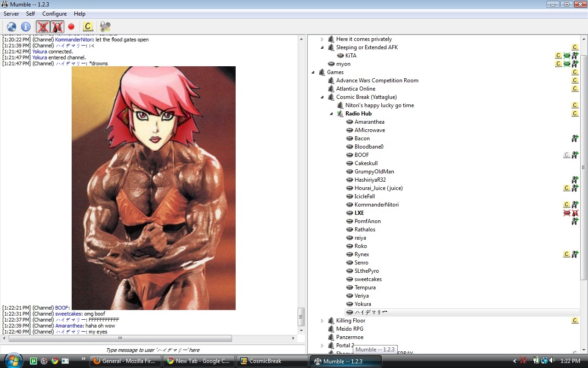Click the volume speaker tray icon

tap(552, 361)
